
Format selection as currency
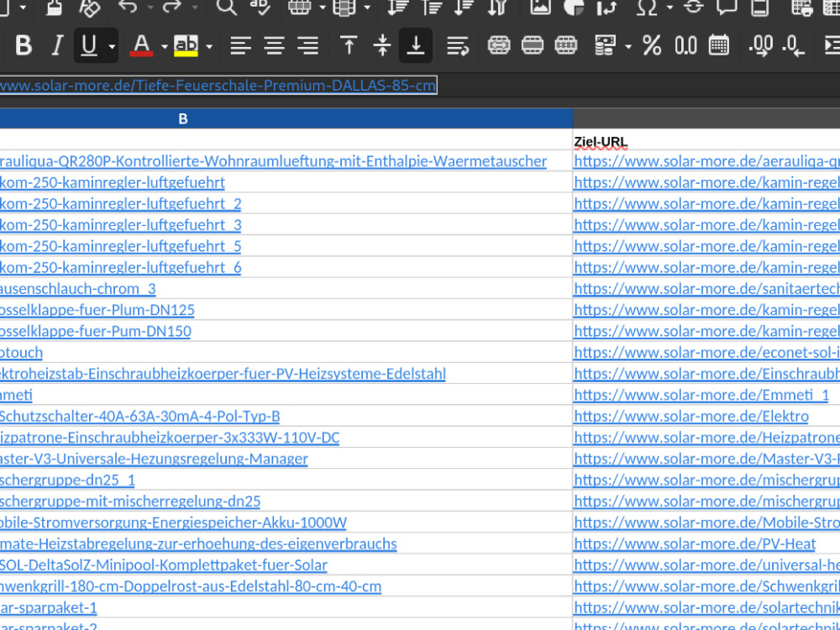(605, 45)
